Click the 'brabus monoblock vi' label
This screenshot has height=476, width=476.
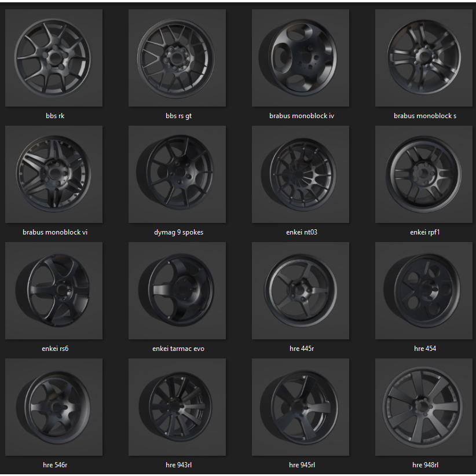55,232
